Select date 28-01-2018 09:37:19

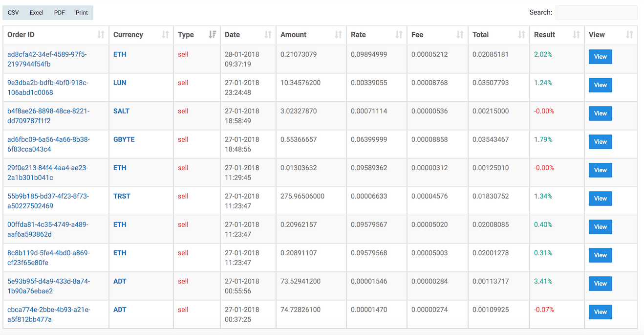click(242, 59)
